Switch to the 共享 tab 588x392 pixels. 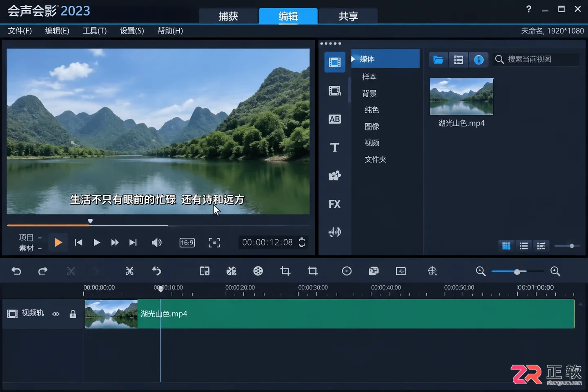348,16
